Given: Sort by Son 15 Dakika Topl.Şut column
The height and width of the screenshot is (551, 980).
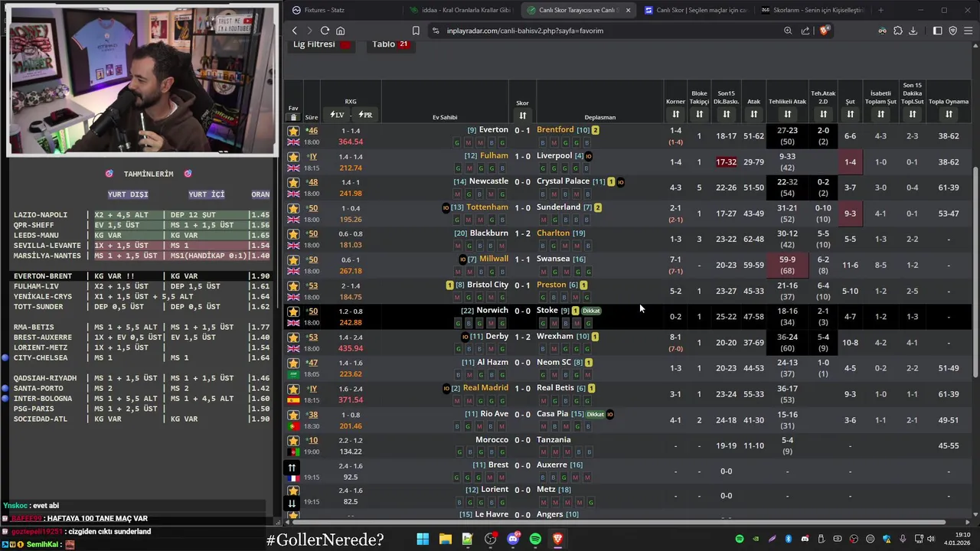Looking at the screenshot, I should click(x=912, y=114).
